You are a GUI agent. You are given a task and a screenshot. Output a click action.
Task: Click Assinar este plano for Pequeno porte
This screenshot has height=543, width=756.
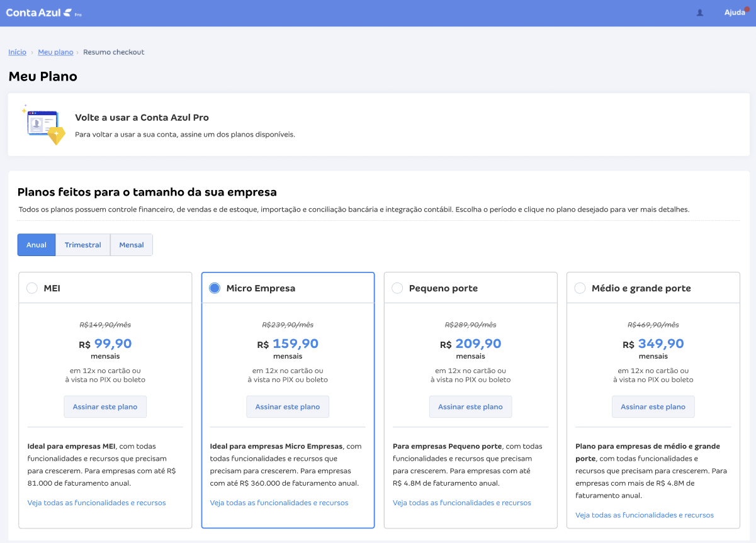471,406
